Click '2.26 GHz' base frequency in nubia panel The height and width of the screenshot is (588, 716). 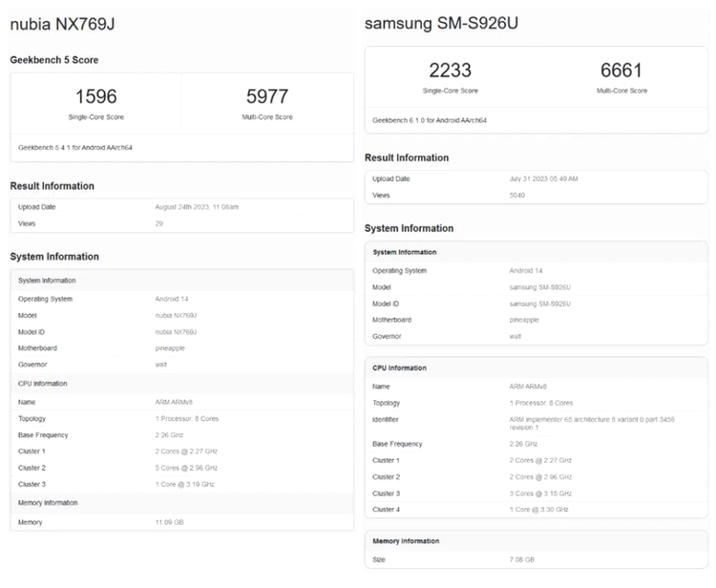(x=169, y=434)
